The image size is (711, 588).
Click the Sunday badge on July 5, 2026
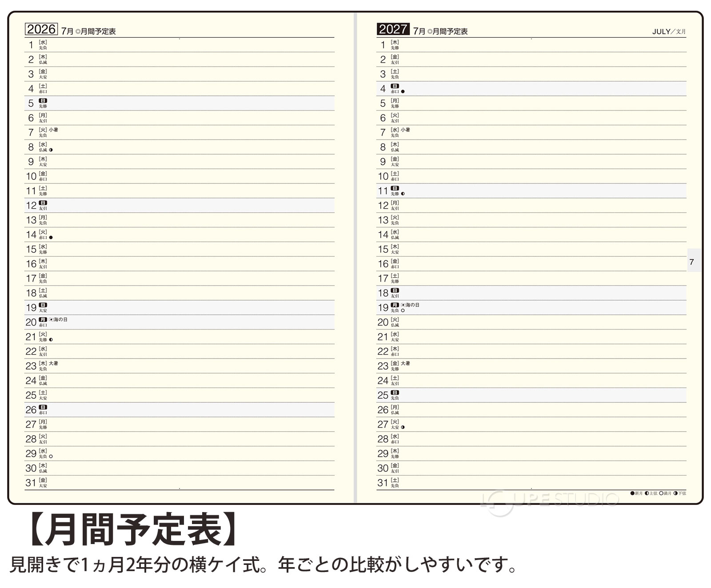pyautogui.click(x=43, y=101)
